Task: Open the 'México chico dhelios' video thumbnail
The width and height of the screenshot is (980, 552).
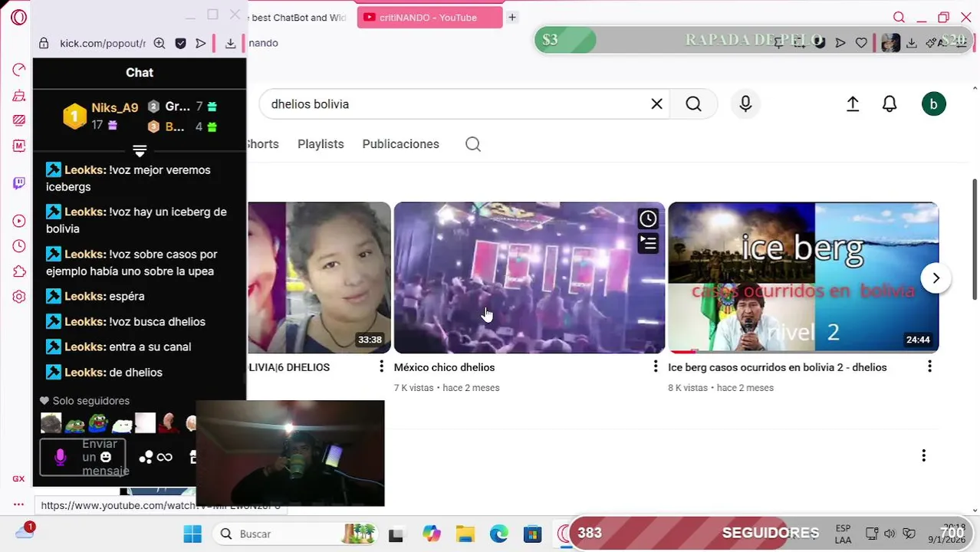Action: [529, 278]
